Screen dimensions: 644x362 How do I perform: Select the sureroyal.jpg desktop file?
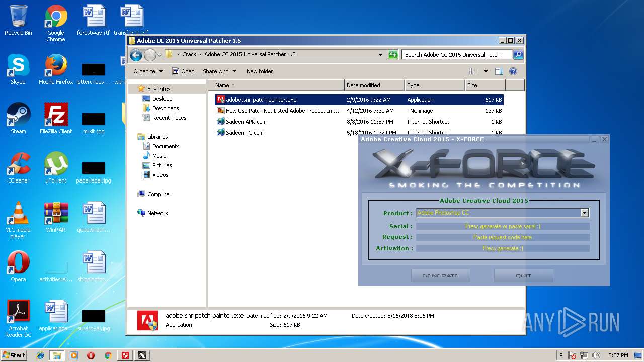tap(94, 320)
